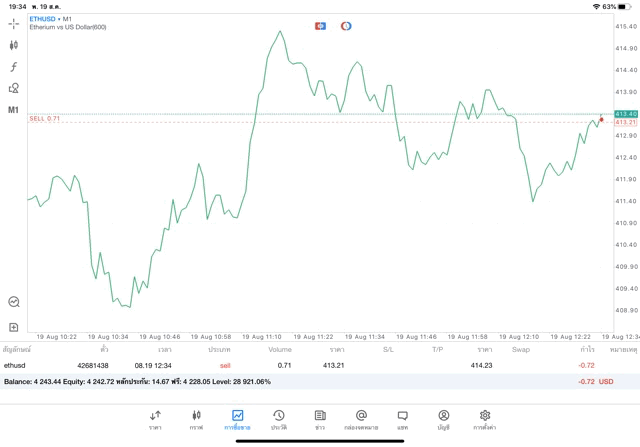The image size is (640, 447).
Task: Switch to the Charts tab
Action: point(196,419)
